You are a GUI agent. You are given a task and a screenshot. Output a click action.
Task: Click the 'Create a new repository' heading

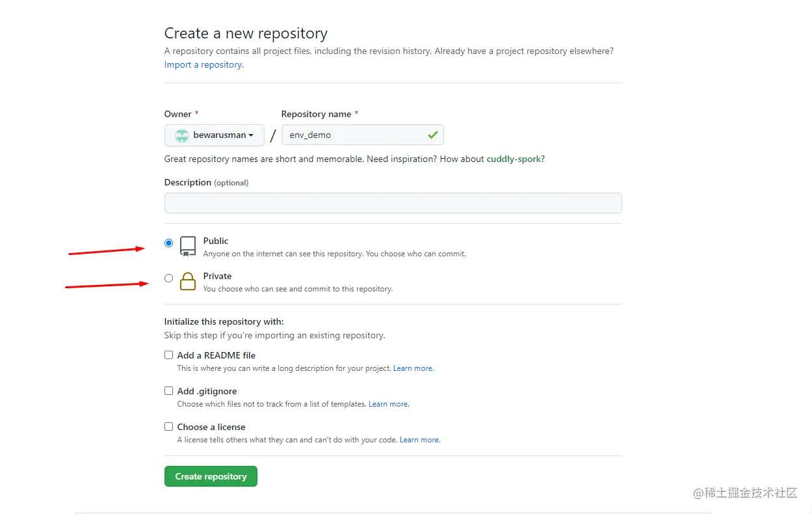coord(246,33)
